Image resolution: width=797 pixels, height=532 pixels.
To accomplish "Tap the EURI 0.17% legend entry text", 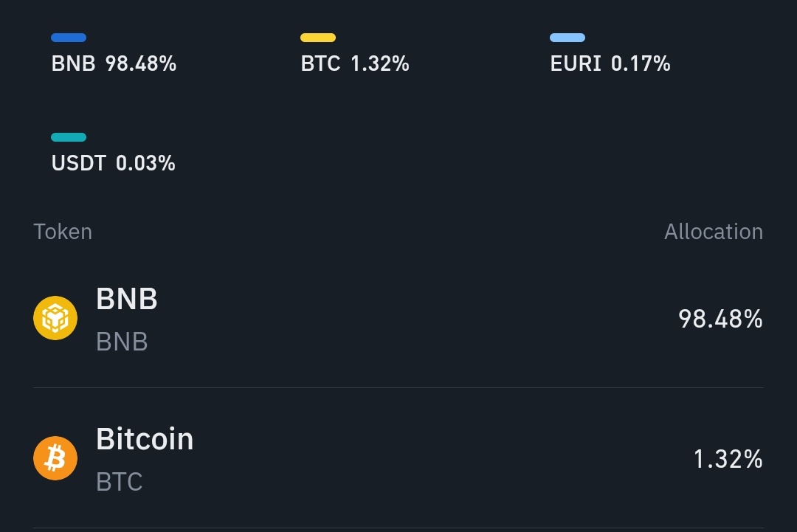I will pyautogui.click(x=610, y=64).
